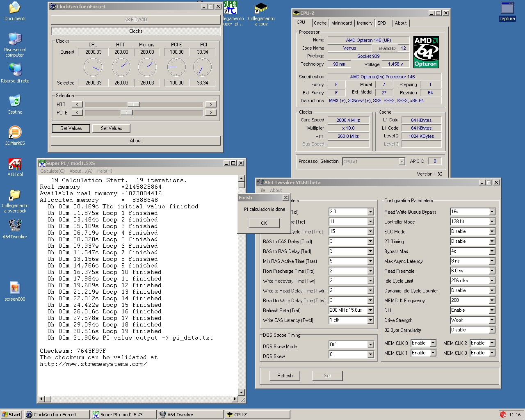Click the ClockGen title bar icon
The width and height of the screenshot is (525, 420).
(x=52, y=7)
